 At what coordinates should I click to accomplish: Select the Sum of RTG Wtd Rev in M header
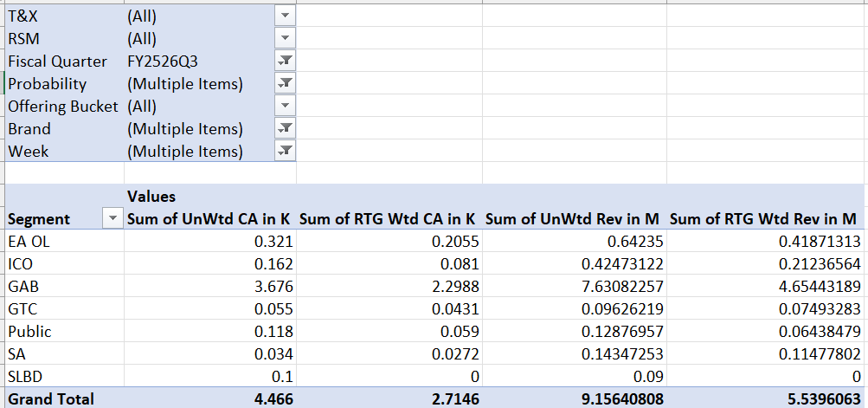(x=765, y=219)
